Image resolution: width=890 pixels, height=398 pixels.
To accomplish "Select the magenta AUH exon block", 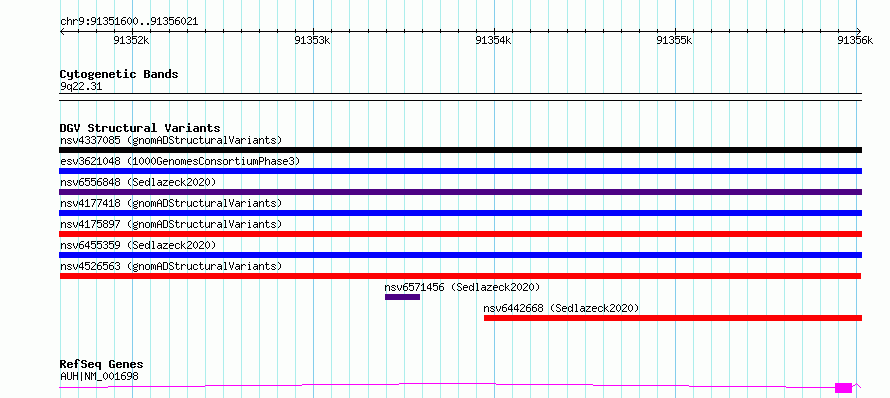I will click(x=843, y=388).
